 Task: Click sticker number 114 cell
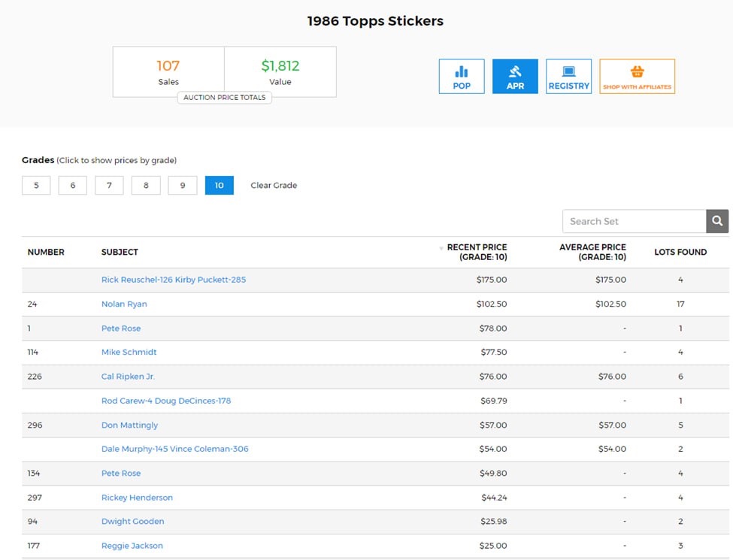click(33, 352)
